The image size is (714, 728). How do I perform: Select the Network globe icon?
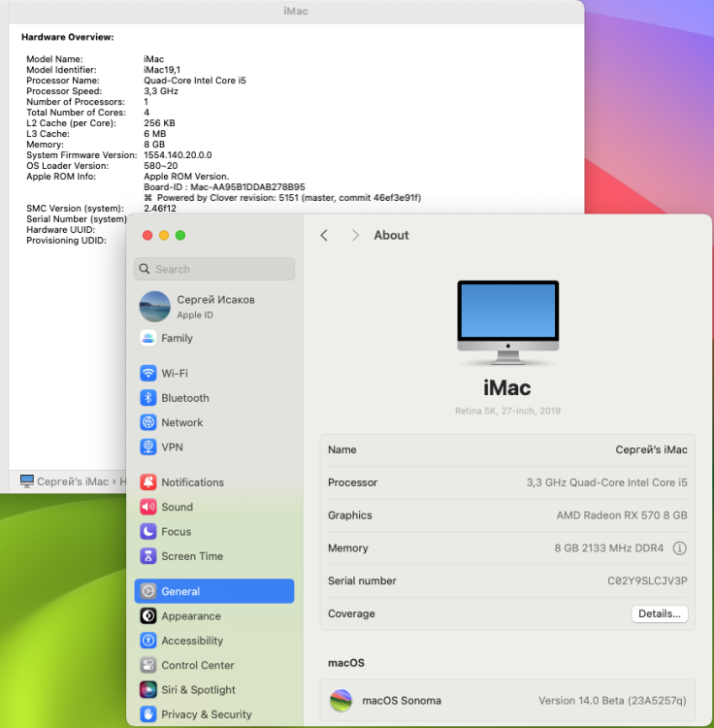pyautogui.click(x=148, y=422)
